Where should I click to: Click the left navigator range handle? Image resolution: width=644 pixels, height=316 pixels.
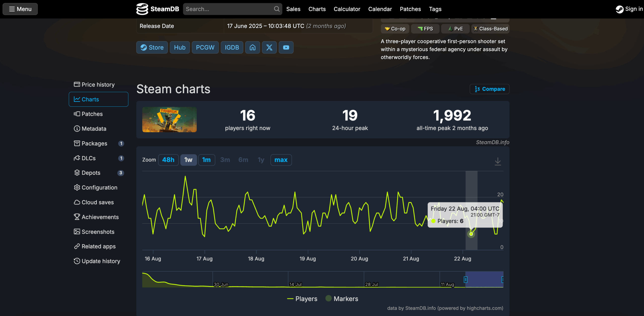click(465, 280)
